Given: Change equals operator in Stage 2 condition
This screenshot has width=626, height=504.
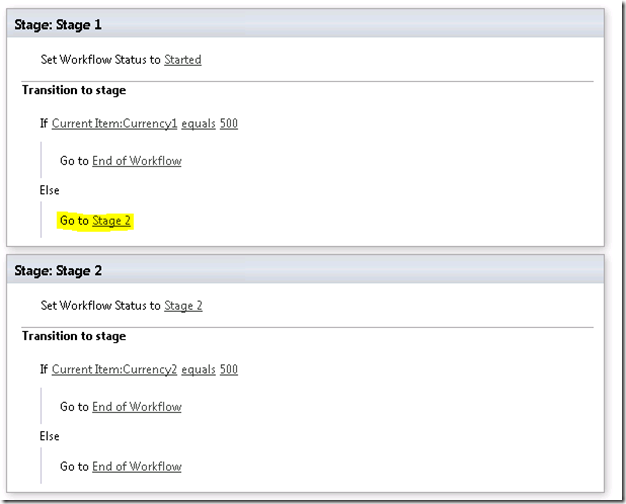Looking at the screenshot, I should coord(198,370).
